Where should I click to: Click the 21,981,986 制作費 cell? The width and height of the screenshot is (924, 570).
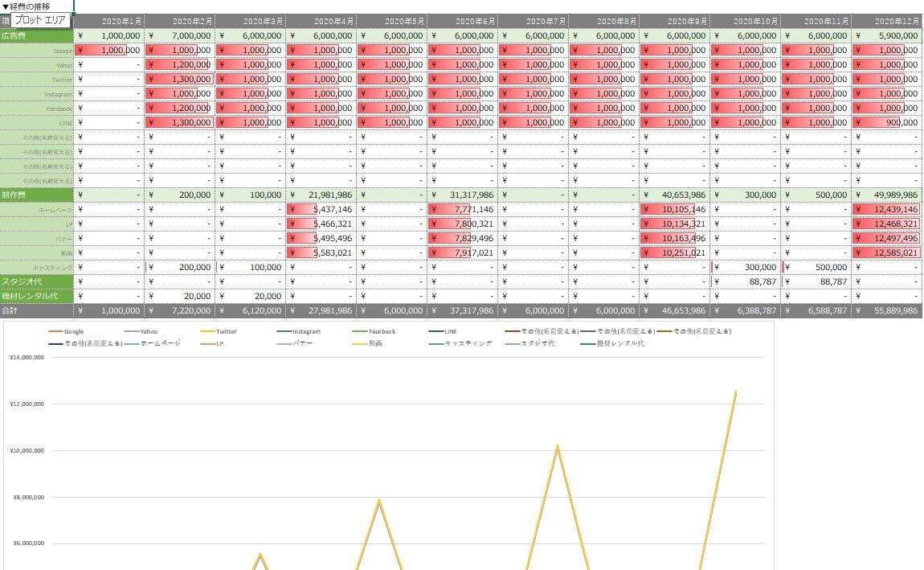point(321,195)
